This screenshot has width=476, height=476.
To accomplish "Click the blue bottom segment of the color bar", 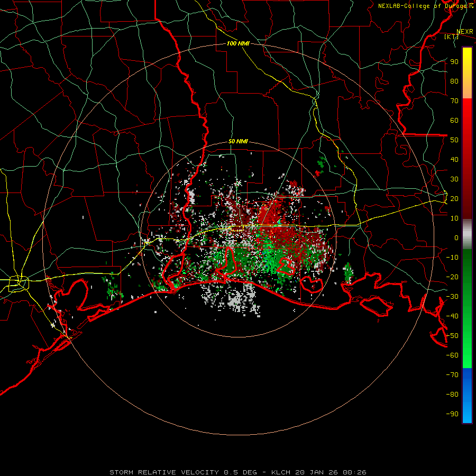I will (467, 396).
